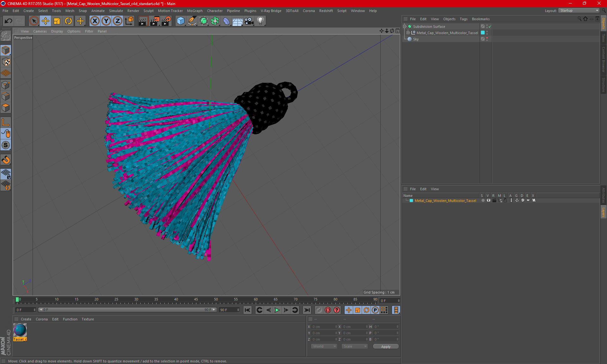This screenshot has width=607, height=364.
Task: Search objects with magnifier icon
Action: tap(579, 19)
